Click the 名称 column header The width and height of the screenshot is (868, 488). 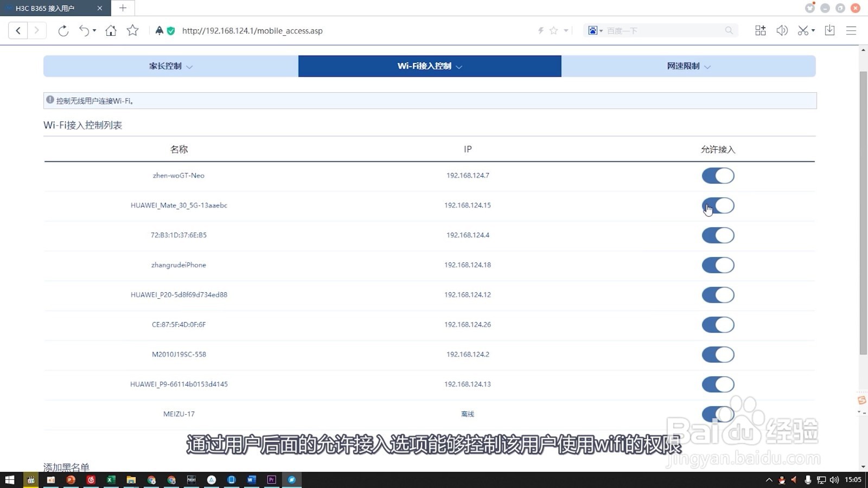[179, 149]
